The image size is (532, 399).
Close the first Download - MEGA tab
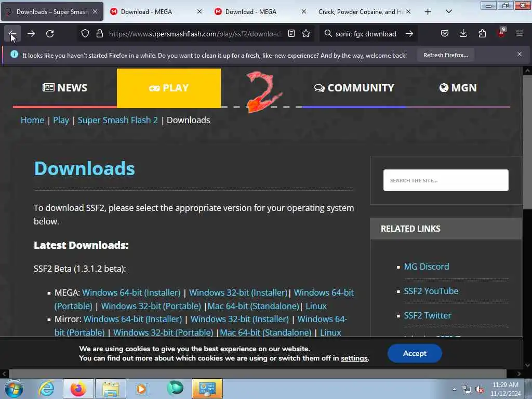199,12
